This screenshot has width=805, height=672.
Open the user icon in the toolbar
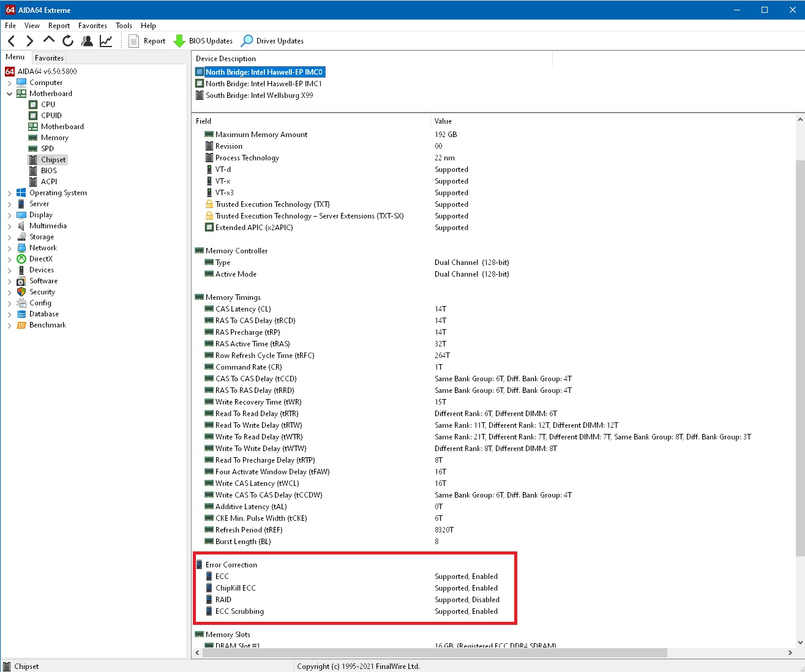coord(87,41)
